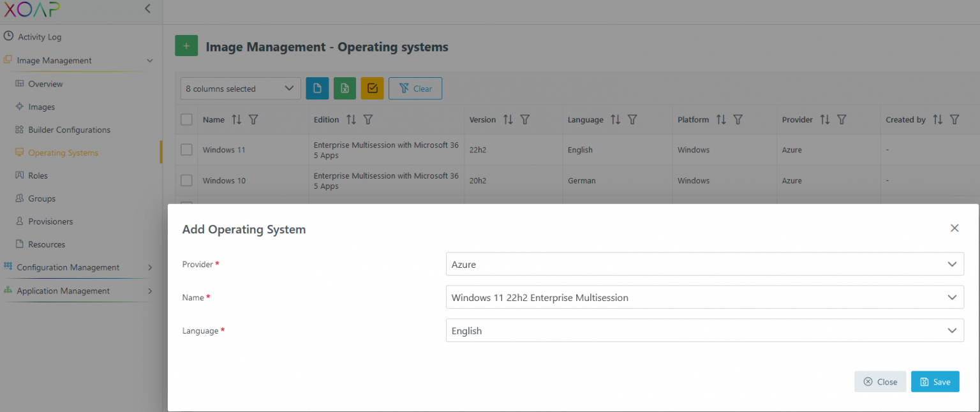Select Provisioners in the sidebar
Viewport: 980px width, 412px height.
(x=50, y=221)
